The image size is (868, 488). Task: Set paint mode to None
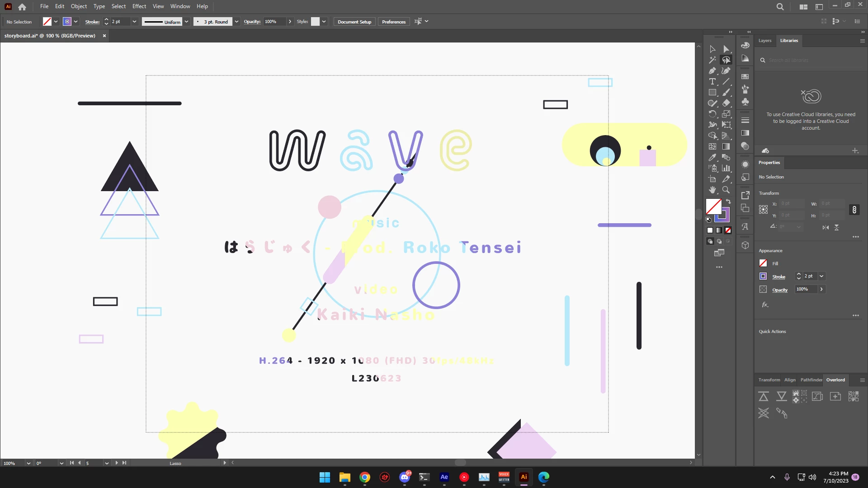(x=728, y=230)
